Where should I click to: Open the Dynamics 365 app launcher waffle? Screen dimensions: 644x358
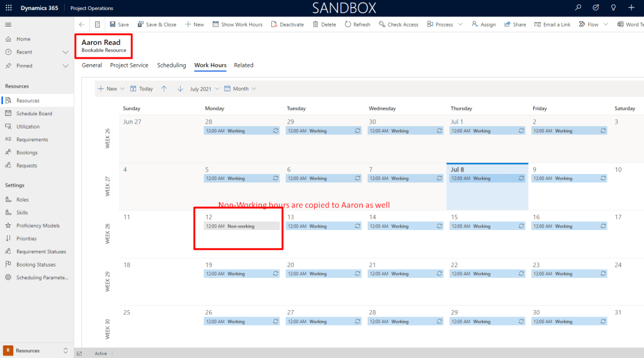pyautogui.click(x=8, y=8)
